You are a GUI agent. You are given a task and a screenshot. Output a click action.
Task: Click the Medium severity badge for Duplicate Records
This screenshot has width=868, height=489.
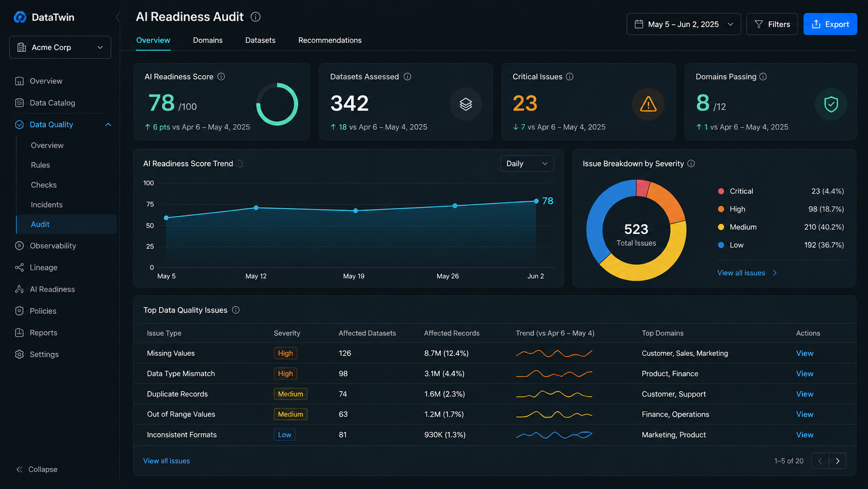(290, 394)
